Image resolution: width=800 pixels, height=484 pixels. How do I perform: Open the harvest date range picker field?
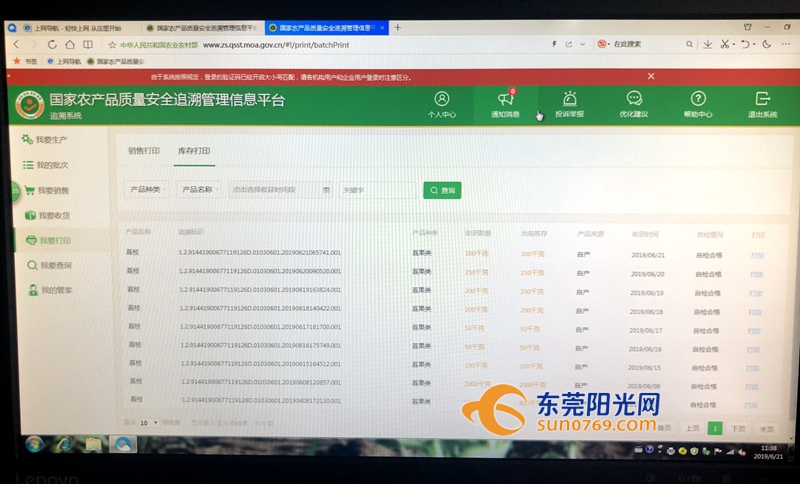[x=279, y=189]
